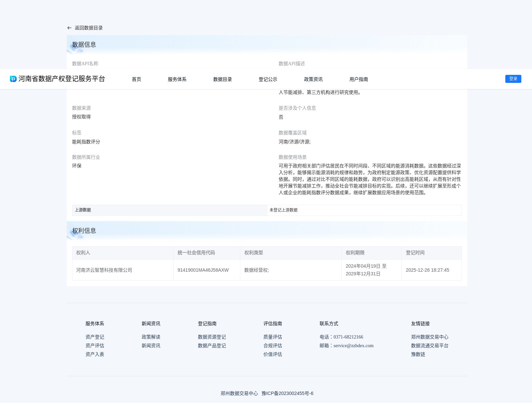The height and width of the screenshot is (403, 532).
Task: Click tag value 能耗指数评分
Action: (86, 142)
